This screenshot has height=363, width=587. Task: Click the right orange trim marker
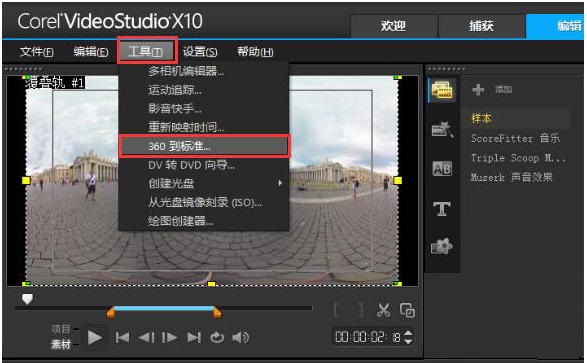[217, 312]
